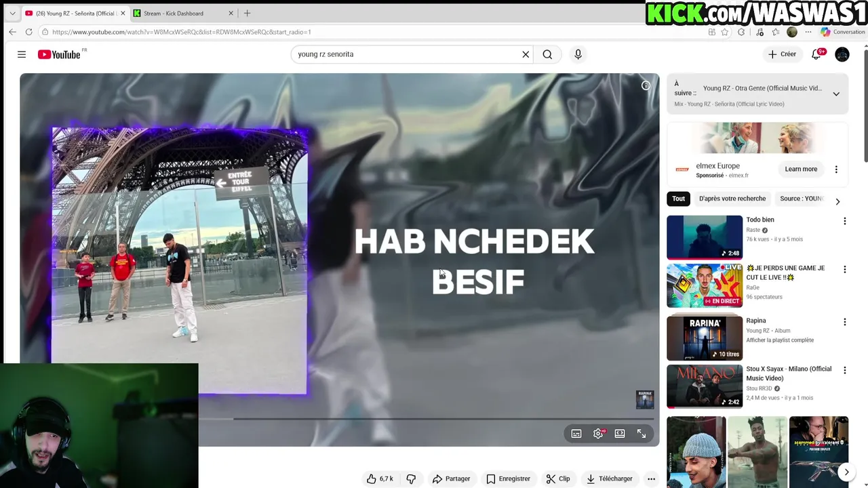Screen dimensions: 868x488
Task: Open player settings gear
Action: [598, 434]
